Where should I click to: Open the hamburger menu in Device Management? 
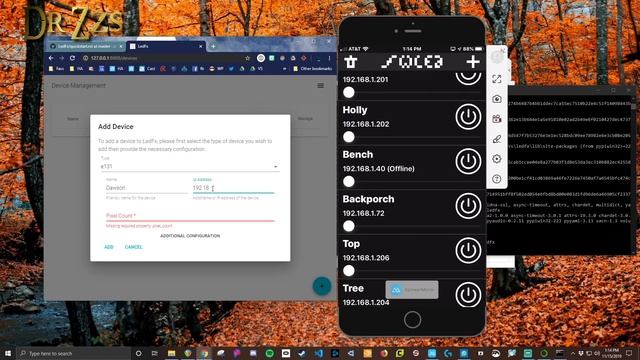(x=321, y=86)
